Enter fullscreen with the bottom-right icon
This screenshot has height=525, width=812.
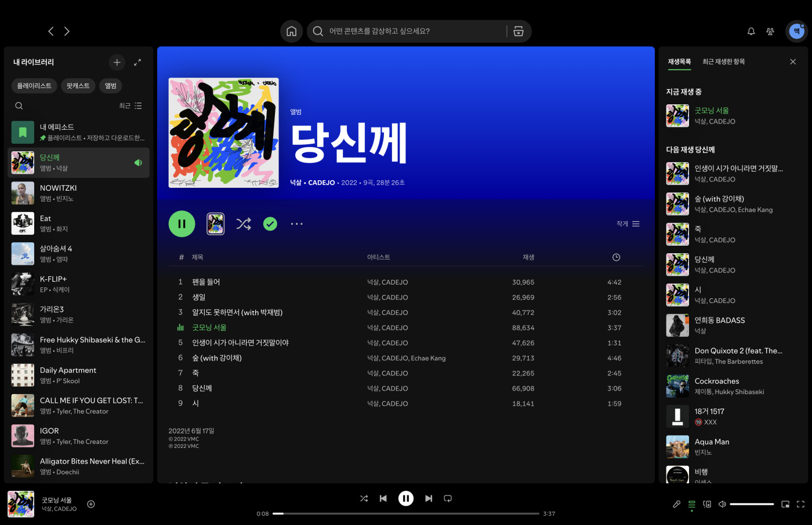click(x=800, y=504)
